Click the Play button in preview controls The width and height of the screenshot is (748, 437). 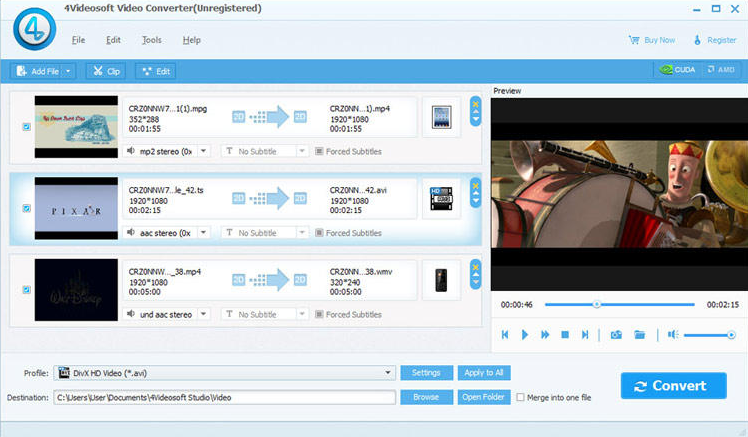525,334
